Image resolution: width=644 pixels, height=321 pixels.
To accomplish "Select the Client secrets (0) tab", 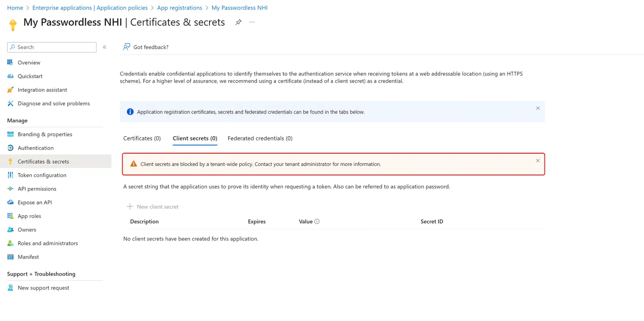I will (195, 138).
